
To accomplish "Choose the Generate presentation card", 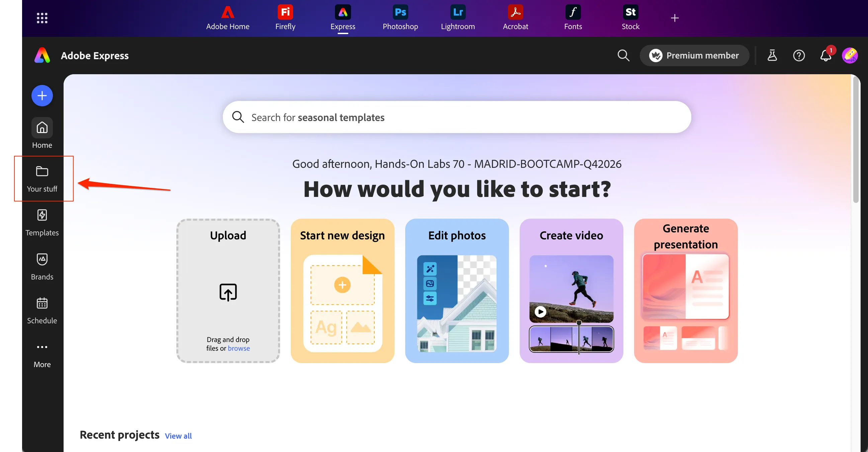I will (x=686, y=291).
